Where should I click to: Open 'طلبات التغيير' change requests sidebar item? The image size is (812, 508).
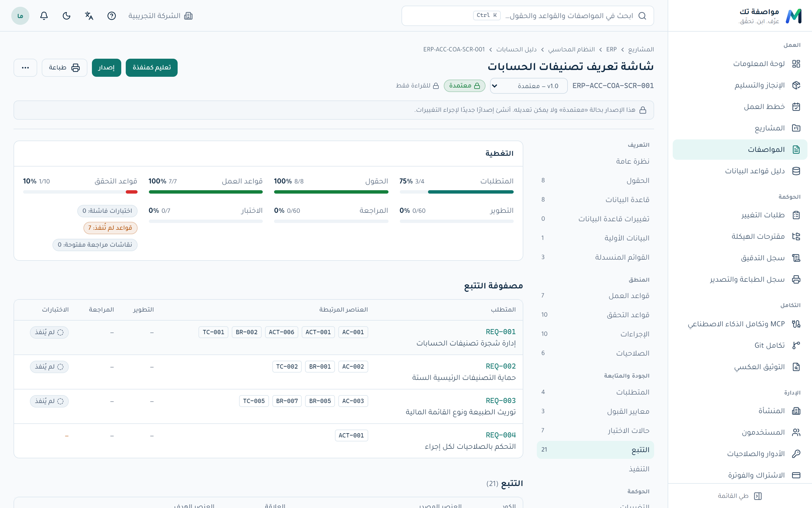pyautogui.click(x=740, y=215)
